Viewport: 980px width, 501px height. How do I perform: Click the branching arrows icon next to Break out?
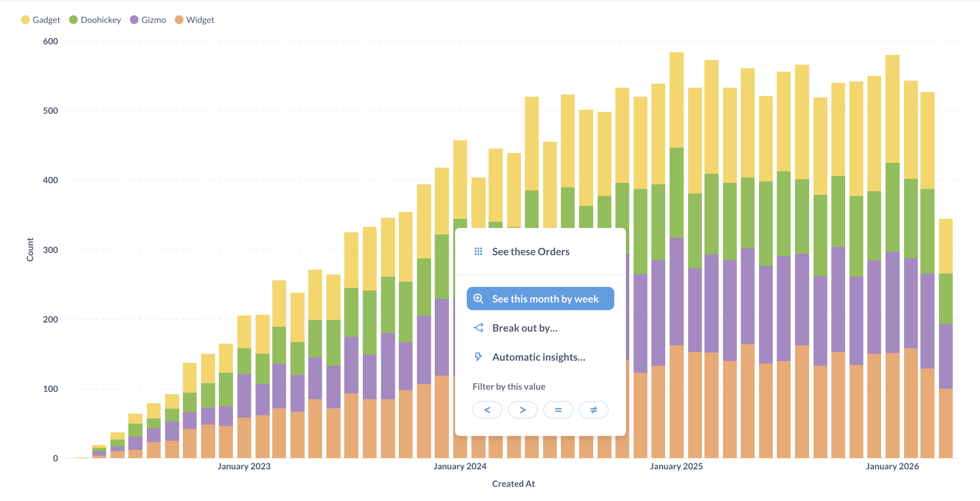point(479,328)
